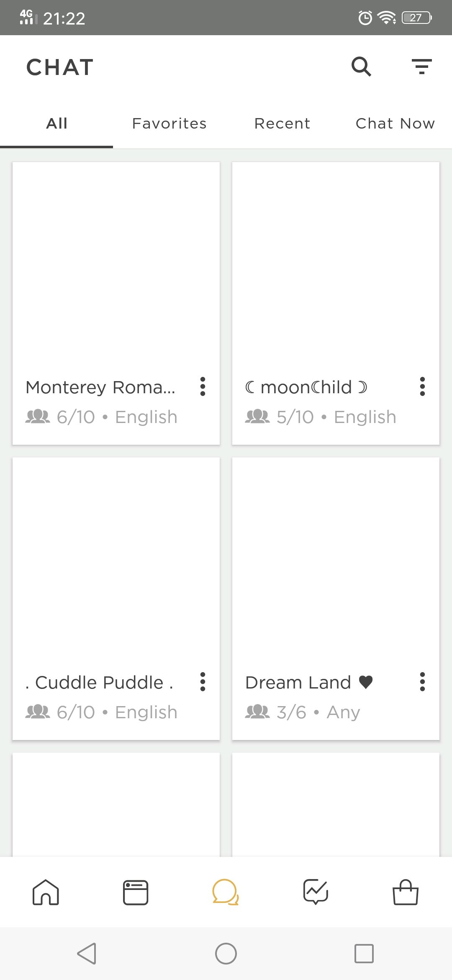452x980 pixels.
Task: Tap the Android recent apps square
Action: pyautogui.click(x=364, y=954)
